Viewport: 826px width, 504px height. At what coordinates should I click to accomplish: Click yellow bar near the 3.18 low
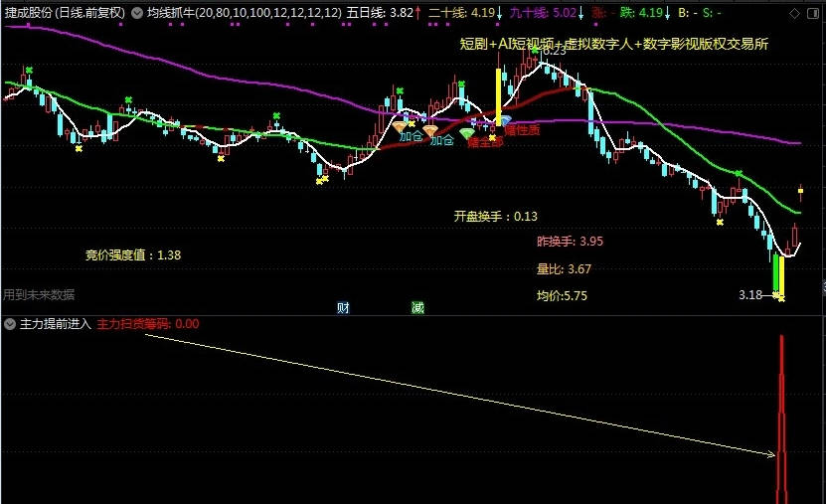(x=781, y=276)
